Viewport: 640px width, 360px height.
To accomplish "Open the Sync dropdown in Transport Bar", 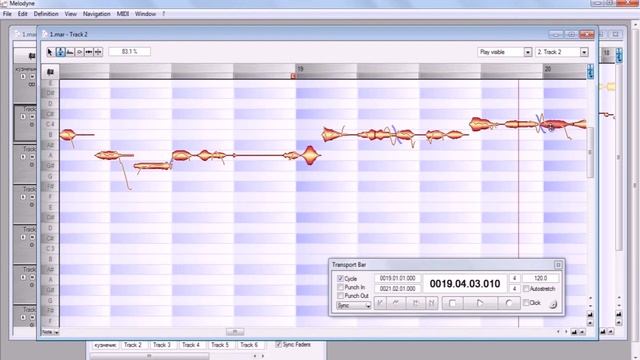I will click(353, 305).
